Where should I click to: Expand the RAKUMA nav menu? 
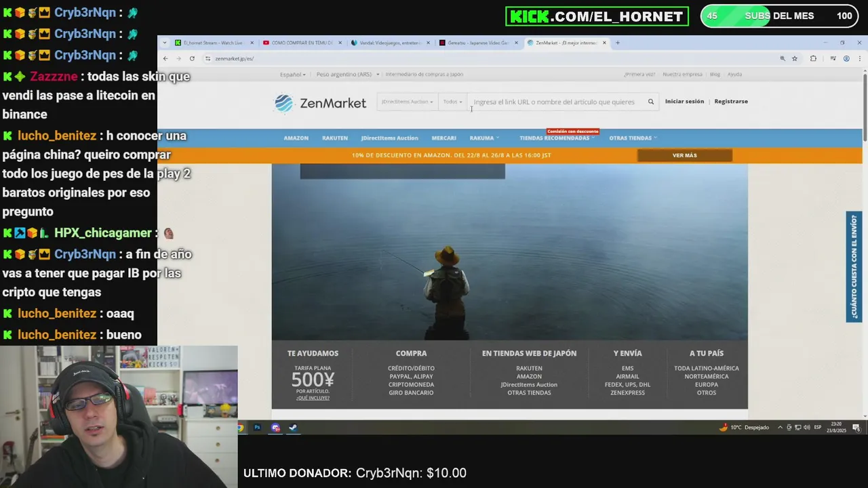tap(484, 138)
